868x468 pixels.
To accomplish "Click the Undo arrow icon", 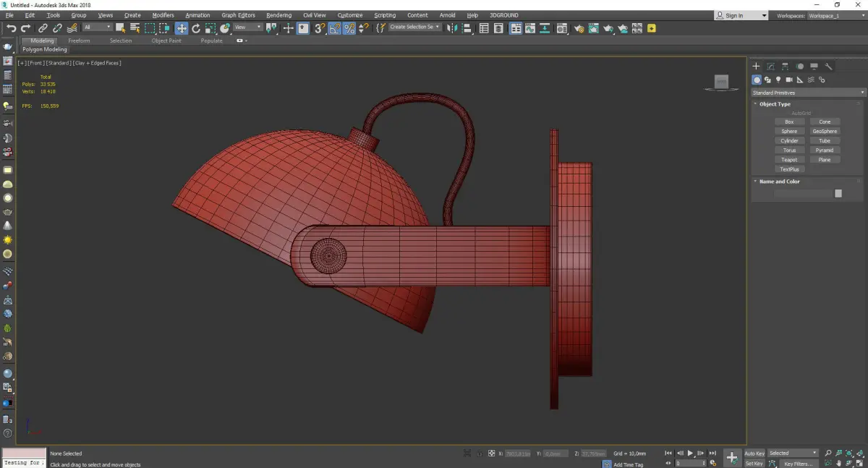I will (11, 28).
